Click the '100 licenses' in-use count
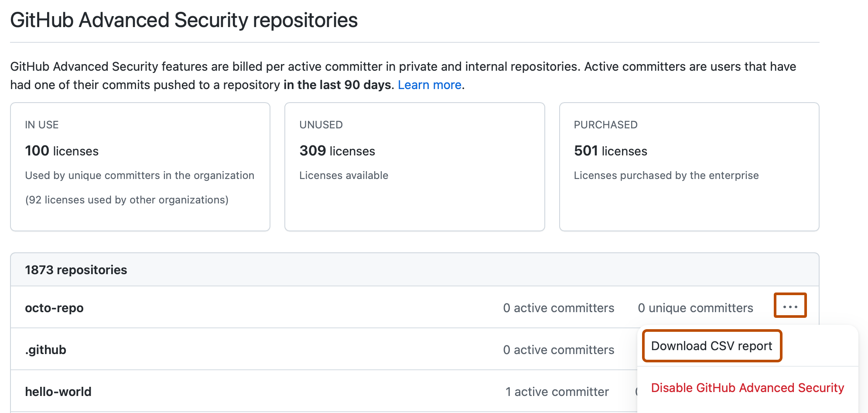 point(62,151)
